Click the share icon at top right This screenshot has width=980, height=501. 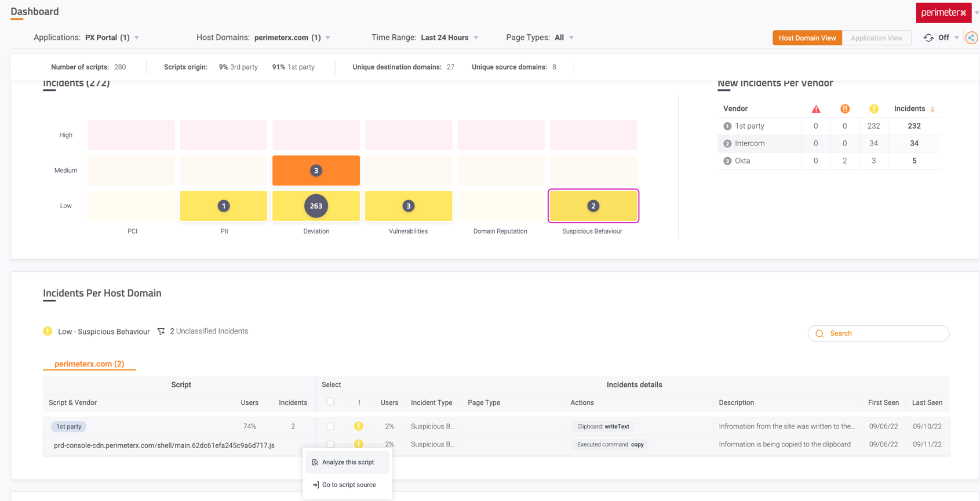[x=971, y=38]
